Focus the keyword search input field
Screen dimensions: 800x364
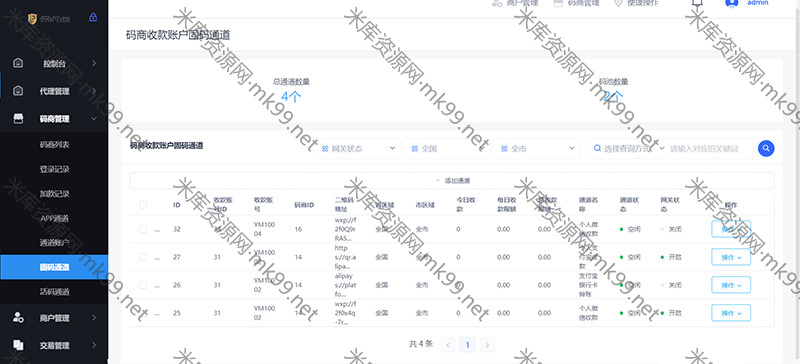tap(710, 149)
